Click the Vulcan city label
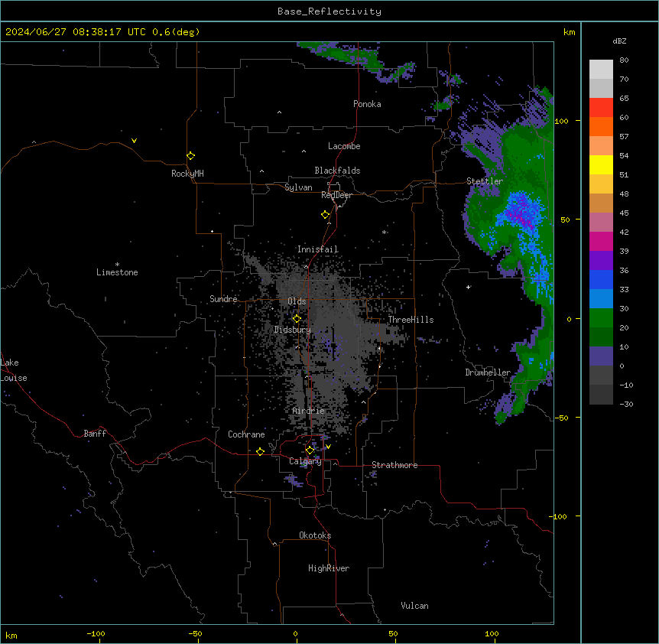659x644 pixels. point(414,606)
